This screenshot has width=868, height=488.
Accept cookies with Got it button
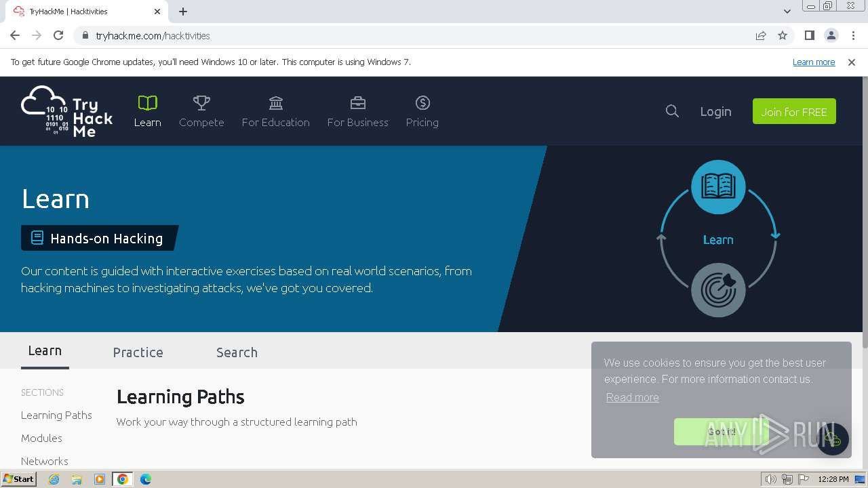(722, 432)
